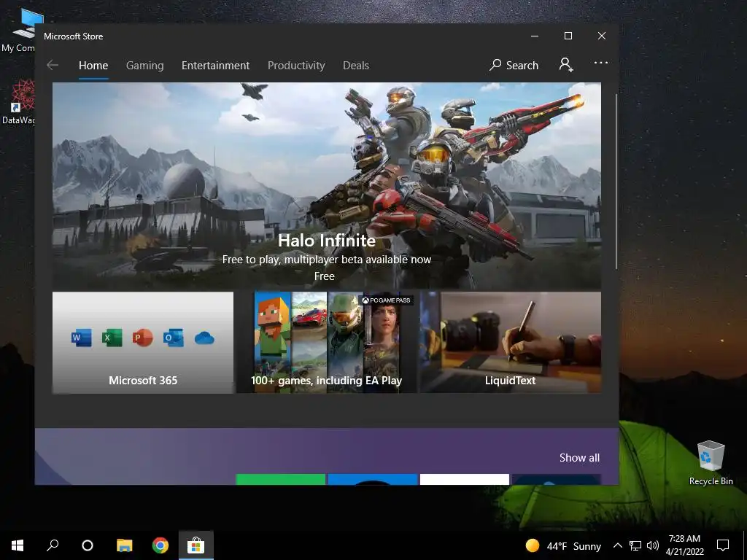Open the Halo Infinite hero banner
Screen dimensions: 747x560
tap(326, 185)
